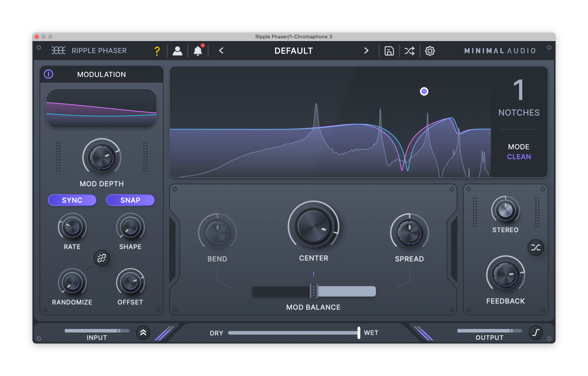588x376 pixels.
Task: Open the DEFAULT preset name menu
Action: pos(294,51)
